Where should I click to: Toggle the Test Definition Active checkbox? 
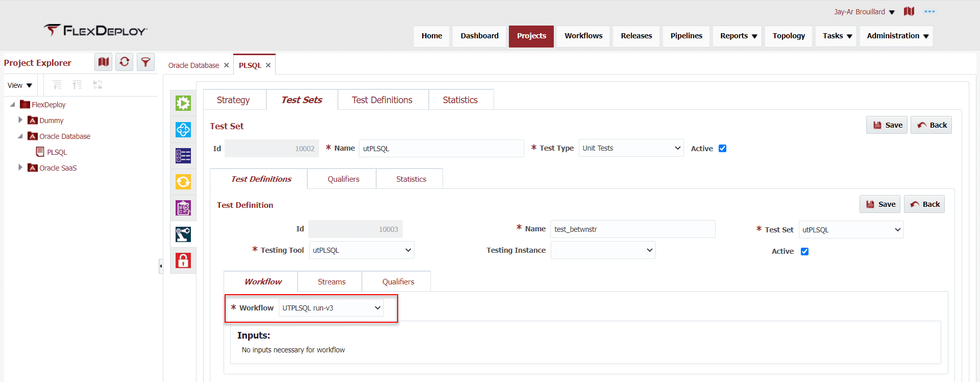click(804, 251)
